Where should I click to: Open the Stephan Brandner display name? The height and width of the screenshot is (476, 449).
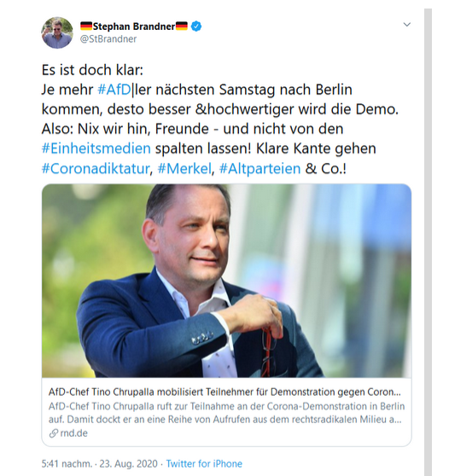coord(134,26)
